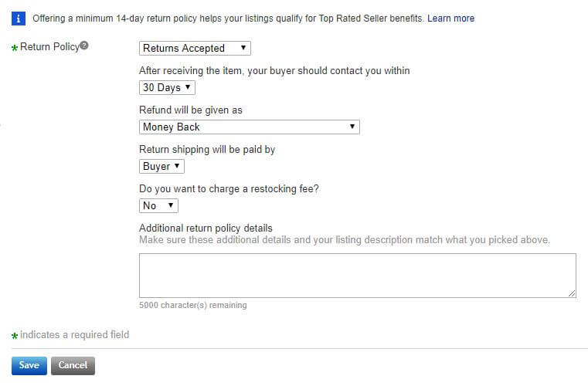588x386 pixels.
Task: Click the Return Policy help question mark
Action: [x=84, y=46]
